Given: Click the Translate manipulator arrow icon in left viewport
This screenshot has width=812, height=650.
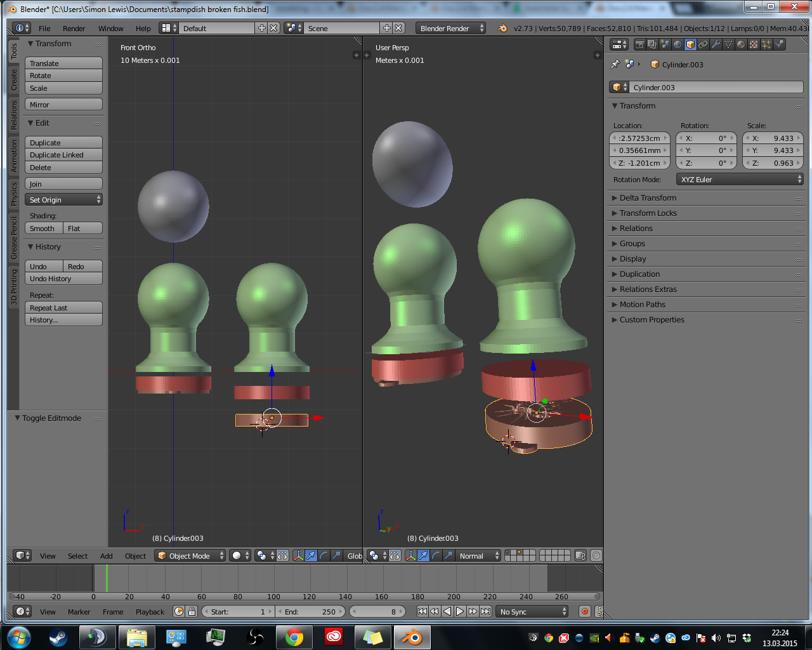Looking at the screenshot, I should point(311,556).
